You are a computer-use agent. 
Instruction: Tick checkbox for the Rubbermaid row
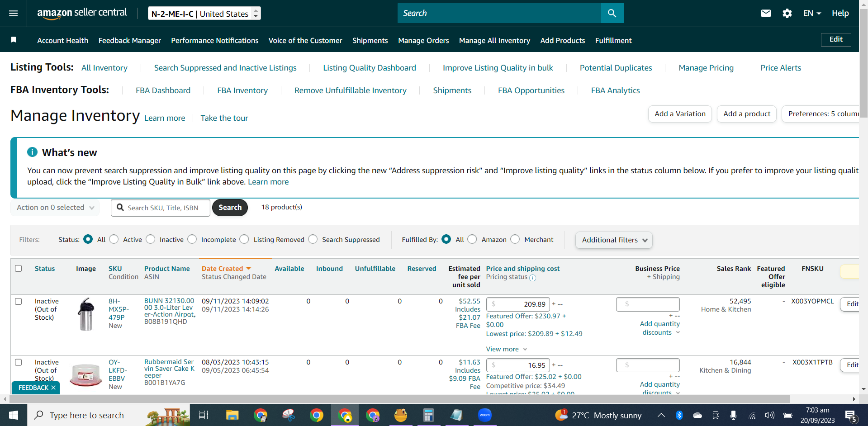click(x=19, y=362)
